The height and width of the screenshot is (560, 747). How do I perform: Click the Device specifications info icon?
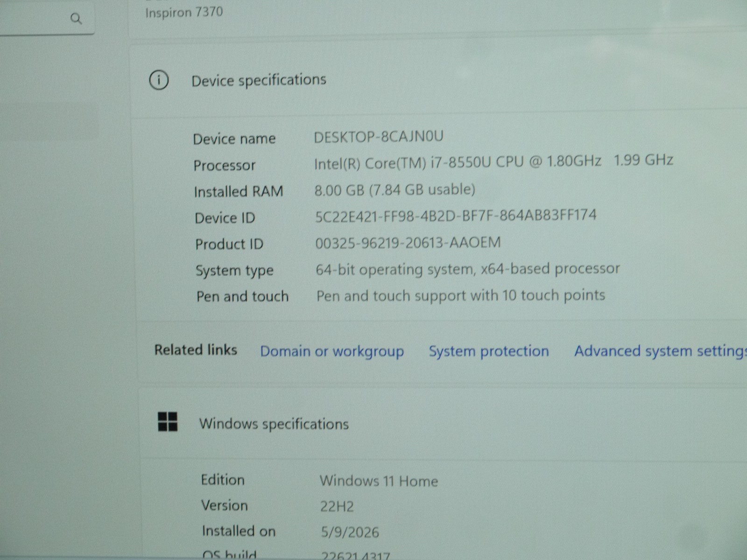point(159,80)
